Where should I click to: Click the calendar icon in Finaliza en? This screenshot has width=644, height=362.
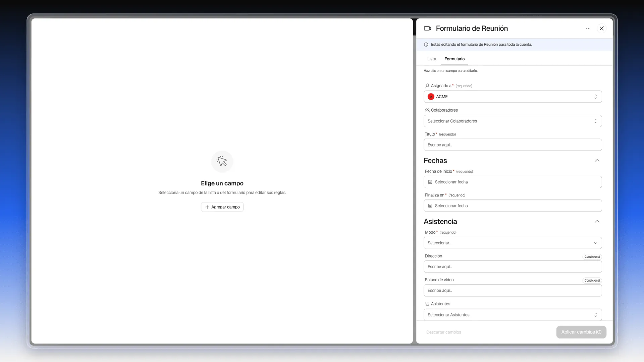[x=430, y=206]
